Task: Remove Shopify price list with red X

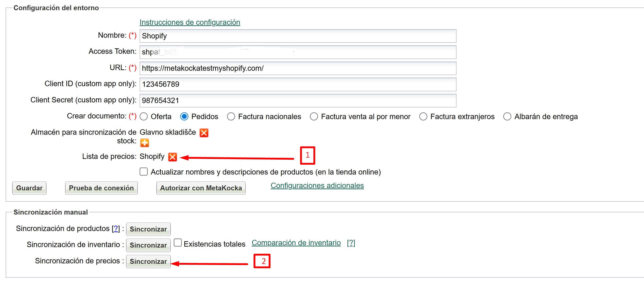Action: coord(173,157)
